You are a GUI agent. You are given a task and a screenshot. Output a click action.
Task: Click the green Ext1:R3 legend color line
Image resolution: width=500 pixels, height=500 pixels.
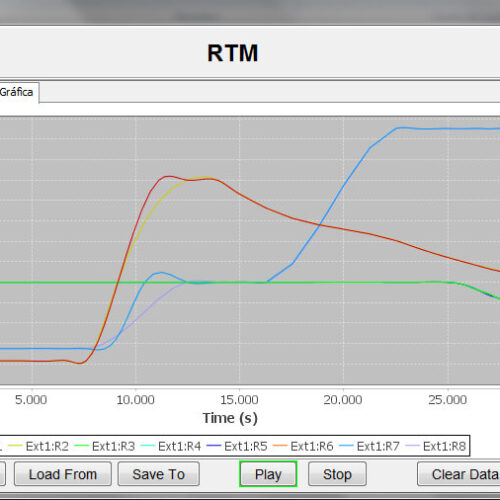point(81,446)
